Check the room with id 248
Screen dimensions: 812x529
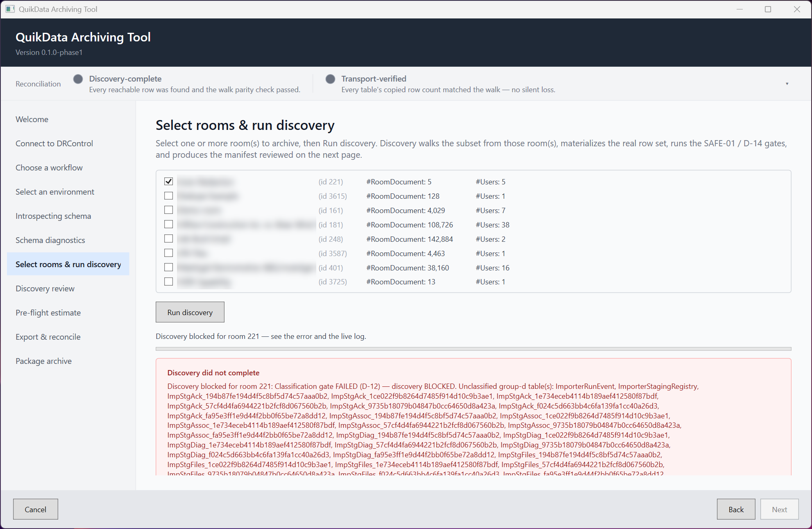[168, 239]
